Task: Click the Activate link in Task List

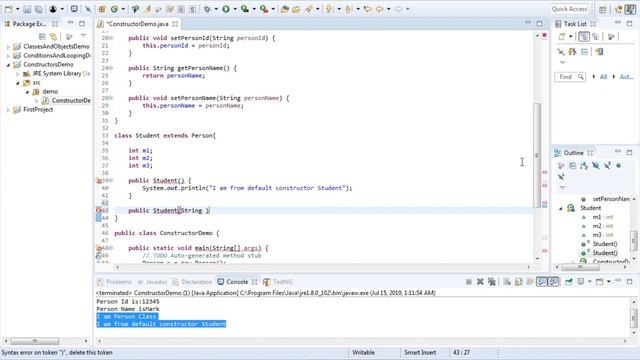Action: [627, 77]
